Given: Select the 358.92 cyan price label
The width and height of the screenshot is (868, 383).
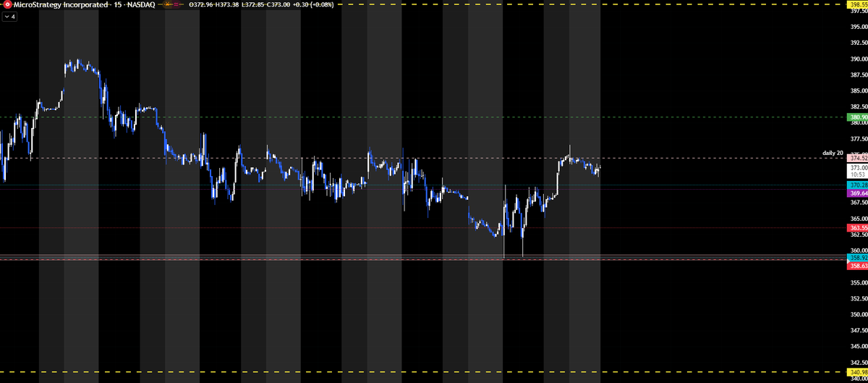Looking at the screenshot, I should click(857, 258).
